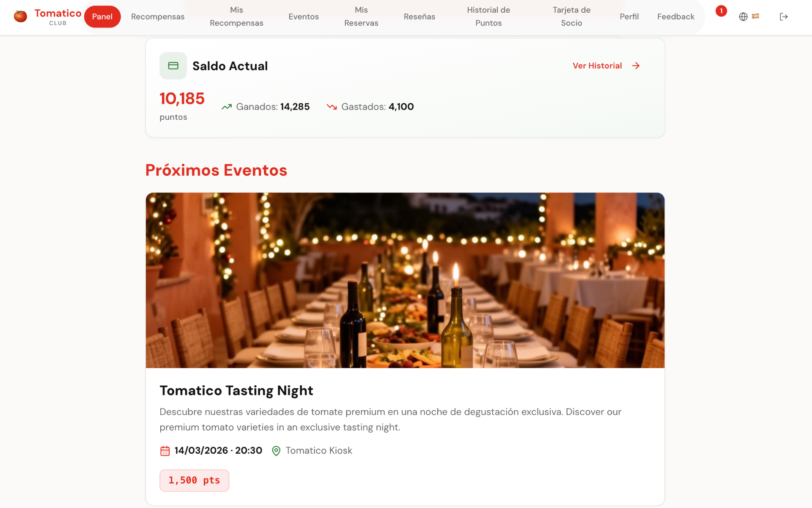Open the Tasting Night event photo
This screenshot has width=812, height=508.
click(x=405, y=280)
